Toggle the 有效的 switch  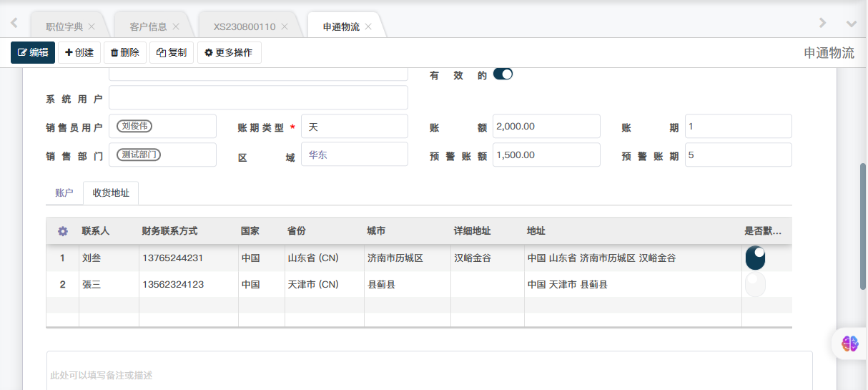(503, 74)
